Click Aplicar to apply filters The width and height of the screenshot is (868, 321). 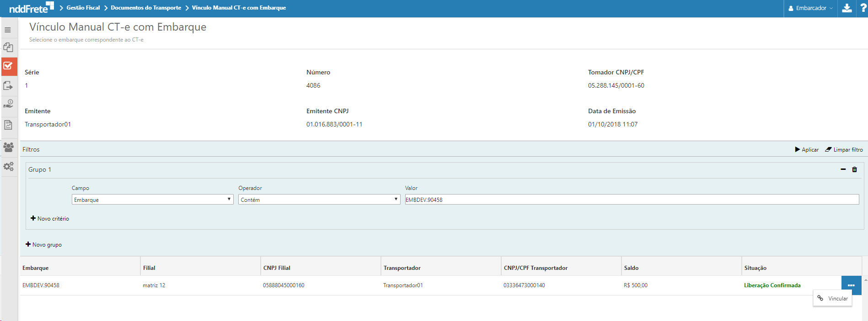pyautogui.click(x=807, y=150)
